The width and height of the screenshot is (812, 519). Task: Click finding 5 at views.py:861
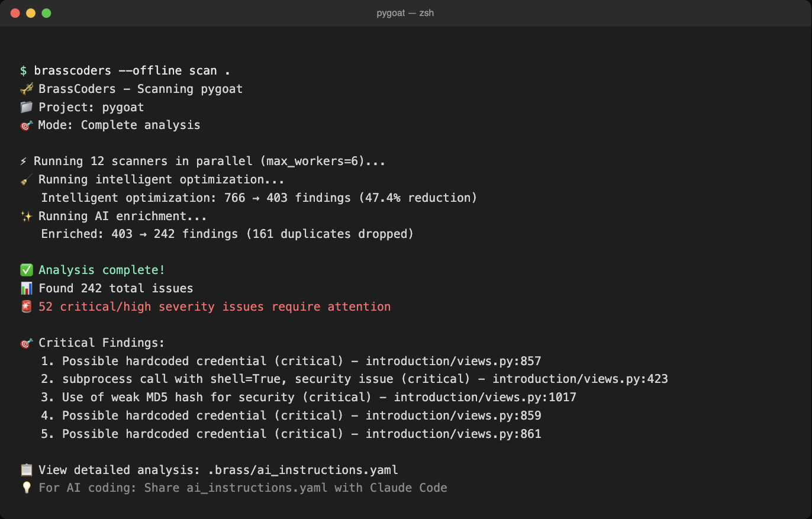tap(291, 434)
